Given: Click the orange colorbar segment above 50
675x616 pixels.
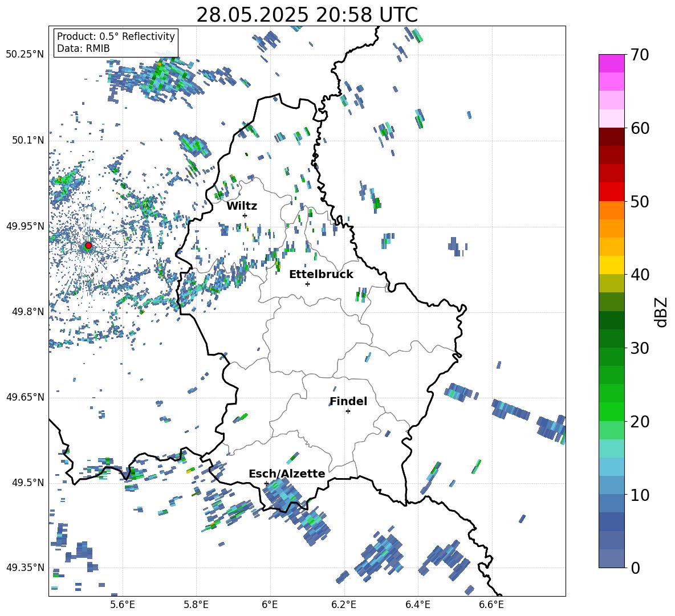Looking at the screenshot, I should [611, 210].
